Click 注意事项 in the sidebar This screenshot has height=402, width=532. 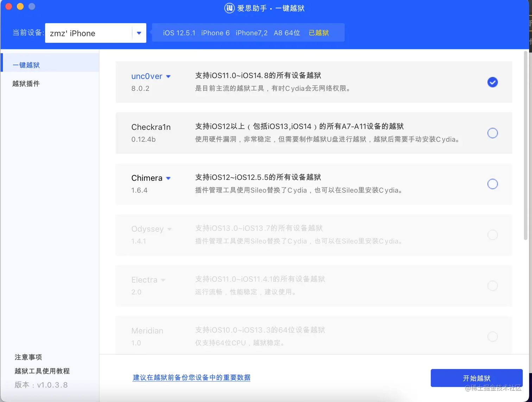click(28, 357)
